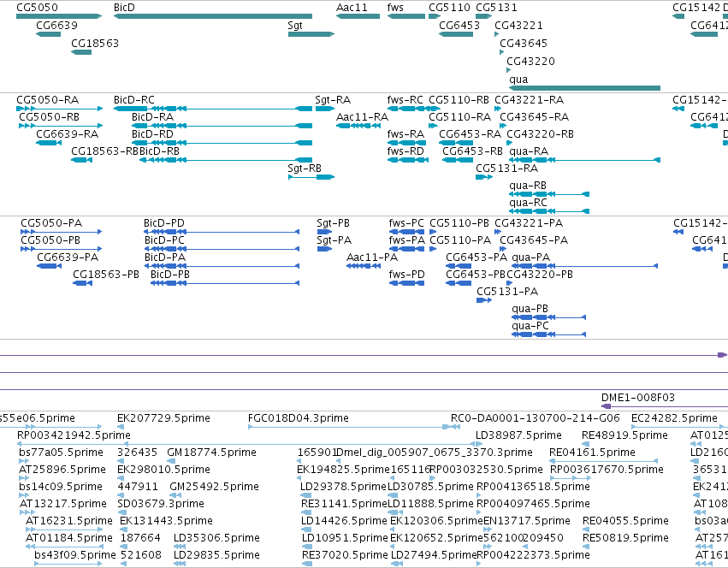Click protein CG18563-PB
Screen dimensions: 728x568
click(83, 283)
